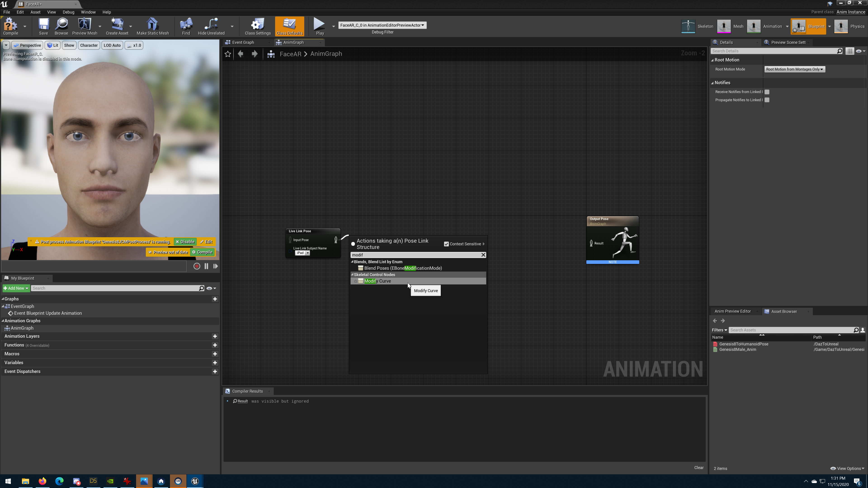Screen dimensions: 868x488
Task: Open the File menu
Action: (6, 12)
